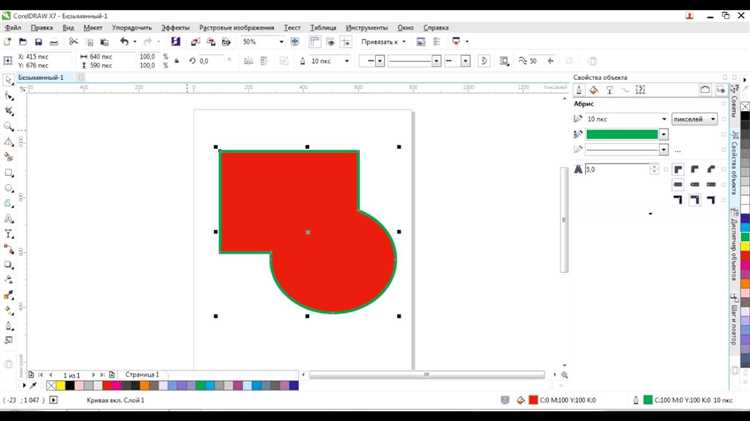Open Шаг и повтор side tab

(x=734, y=319)
